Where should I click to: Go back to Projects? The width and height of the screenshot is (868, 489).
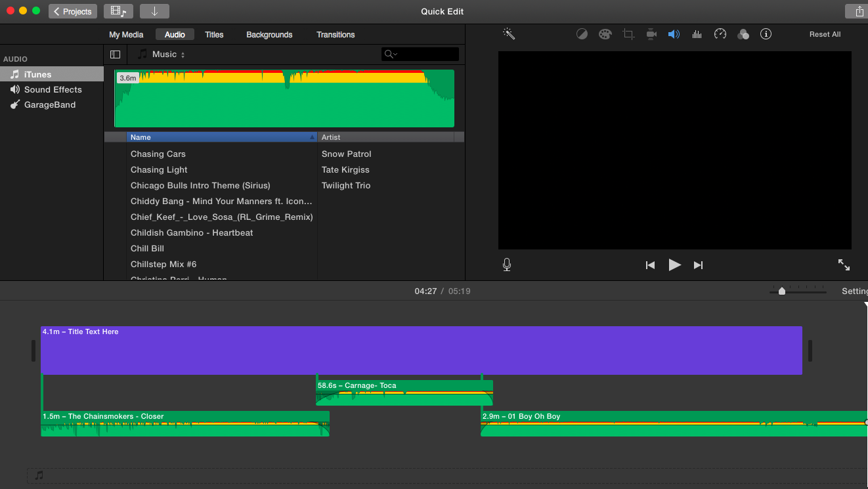[x=73, y=11]
